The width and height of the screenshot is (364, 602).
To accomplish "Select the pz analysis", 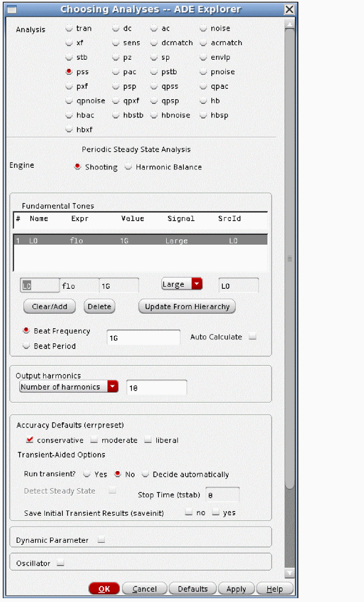I will (x=116, y=57).
